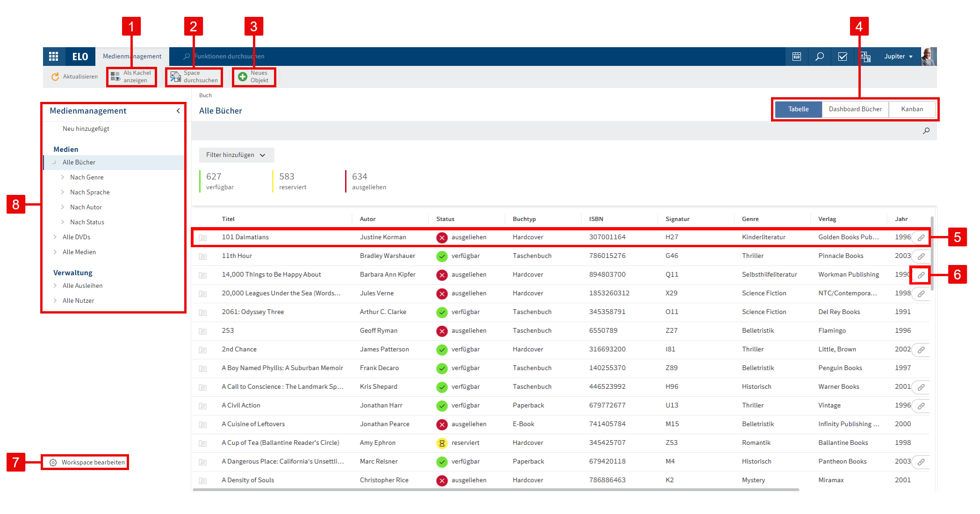Click folder icon of 253 row
This screenshot has width=980, height=514.
pos(203,331)
